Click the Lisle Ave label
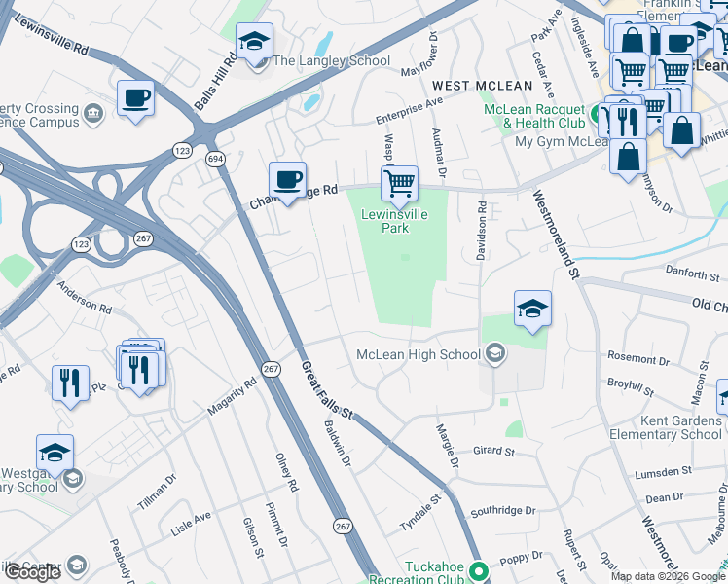The width and height of the screenshot is (728, 584). tap(191, 524)
